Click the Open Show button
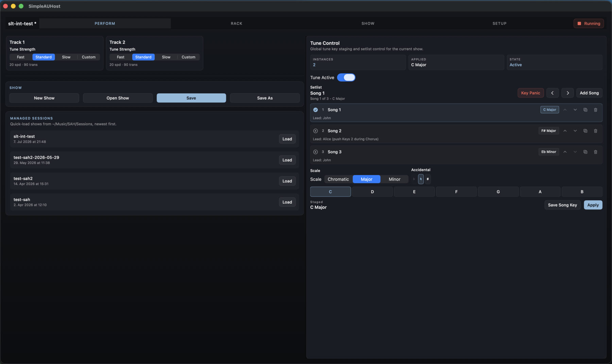 point(118,98)
